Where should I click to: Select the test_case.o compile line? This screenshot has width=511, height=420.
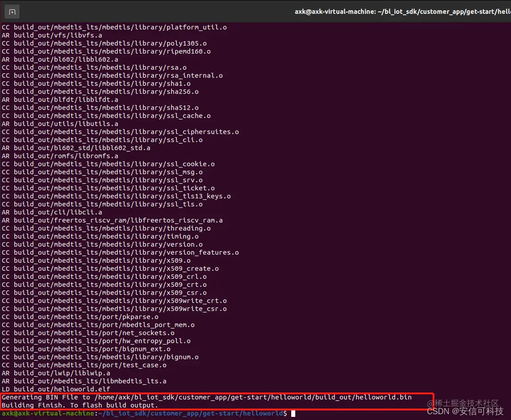(x=84, y=365)
